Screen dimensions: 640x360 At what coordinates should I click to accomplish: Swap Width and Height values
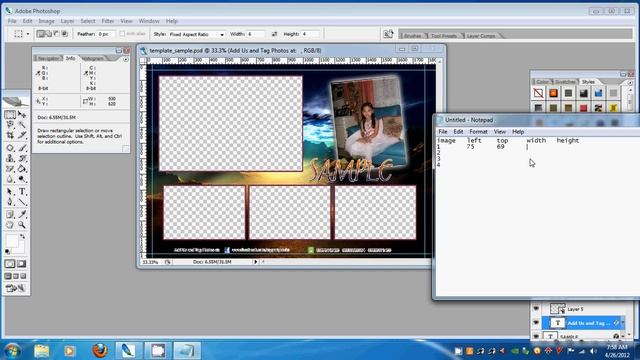click(274, 34)
